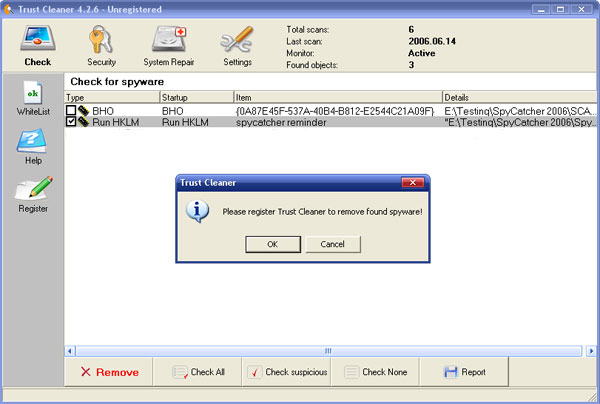600x404 pixels.
Task: Sort by the Startup column header
Action: (x=196, y=97)
